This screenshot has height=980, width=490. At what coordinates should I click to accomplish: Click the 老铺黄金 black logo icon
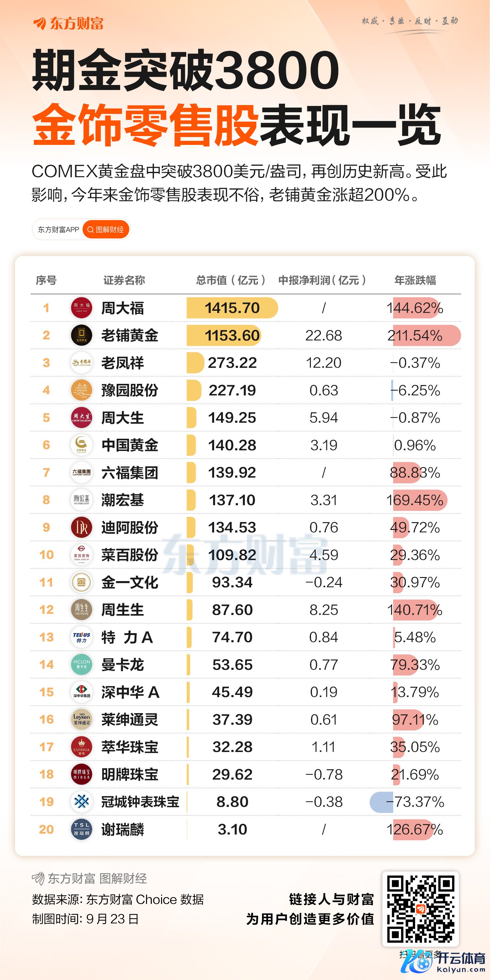tap(82, 335)
